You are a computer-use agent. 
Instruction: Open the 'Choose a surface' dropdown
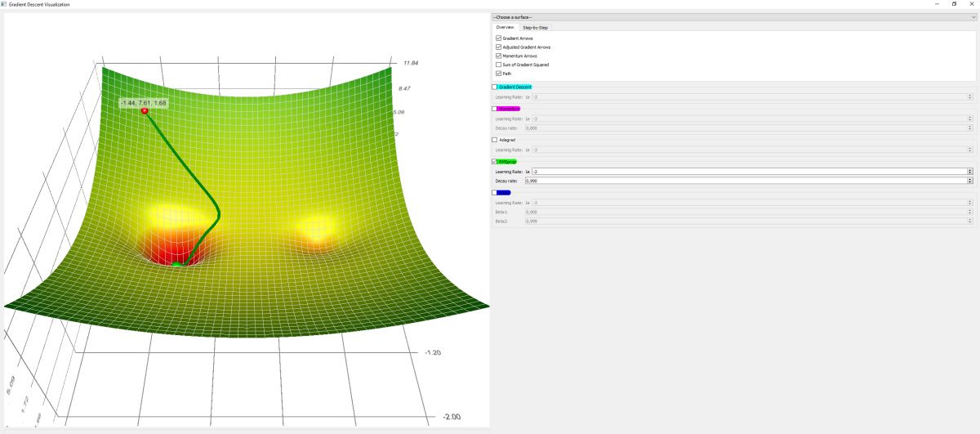[x=733, y=16]
